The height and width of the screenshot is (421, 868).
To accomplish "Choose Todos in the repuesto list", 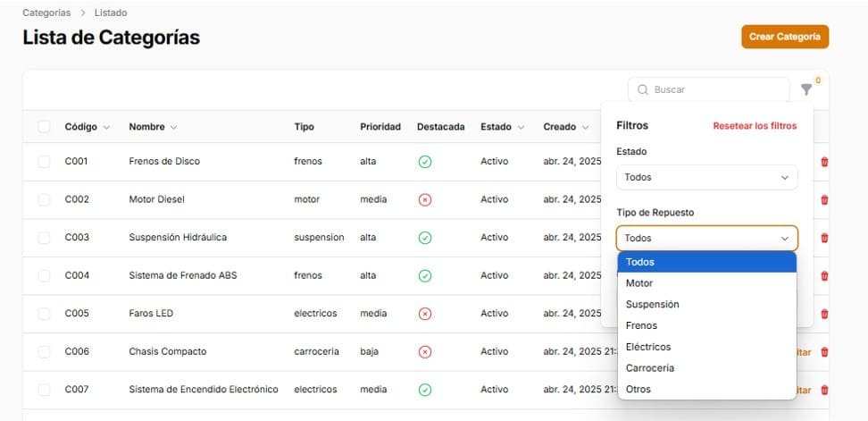I will (x=707, y=262).
